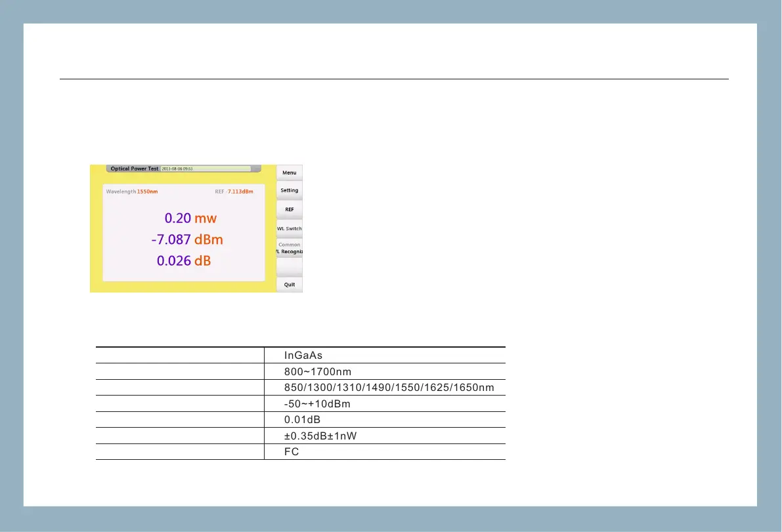Click the Wavelength 1550nm readout
782x532 pixels.
click(x=132, y=192)
